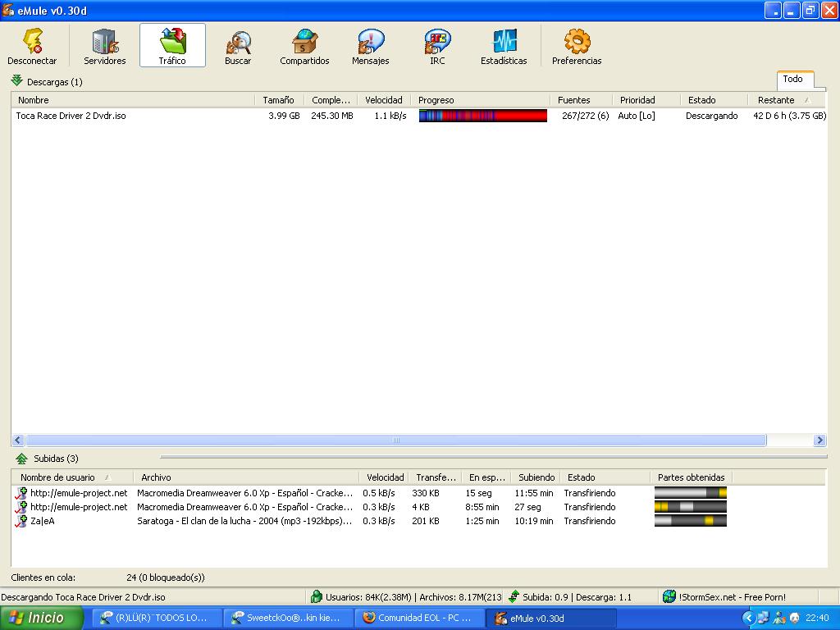The height and width of the screenshot is (630, 840).
Task: Expand hidden system tray icons
Action: [748, 619]
